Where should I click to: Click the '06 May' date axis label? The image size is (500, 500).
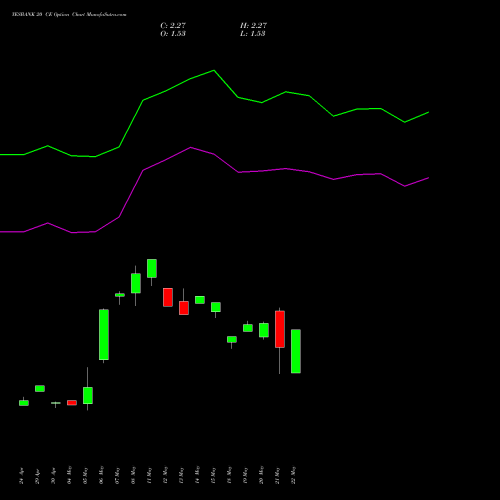click(x=101, y=475)
